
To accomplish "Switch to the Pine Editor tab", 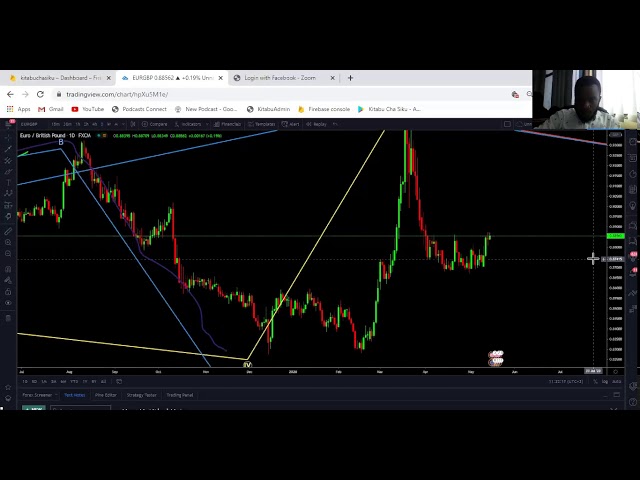I will tap(105, 395).
